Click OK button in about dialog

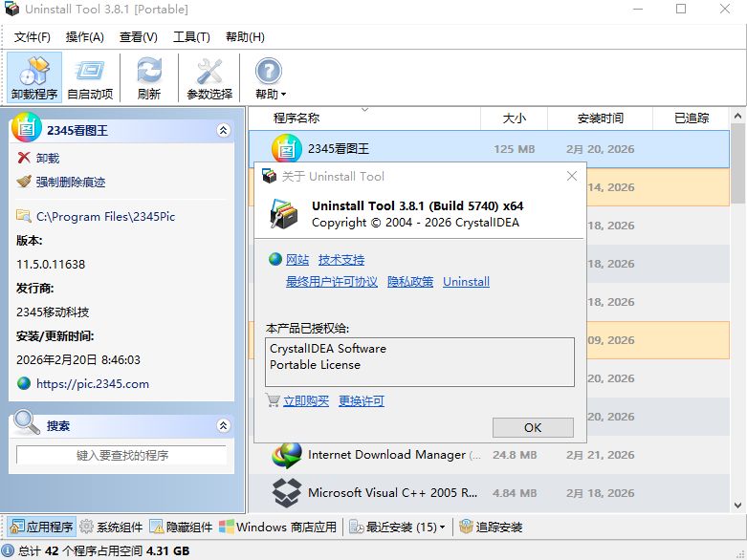pyautogui.click(x=533, y=427)
